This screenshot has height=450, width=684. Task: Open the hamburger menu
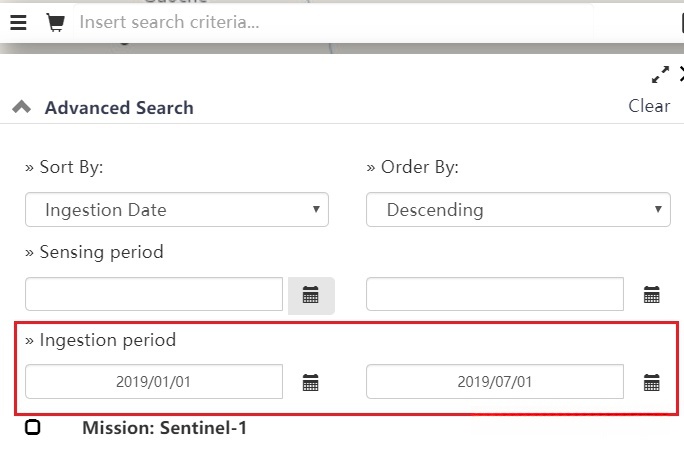(18, 22)
